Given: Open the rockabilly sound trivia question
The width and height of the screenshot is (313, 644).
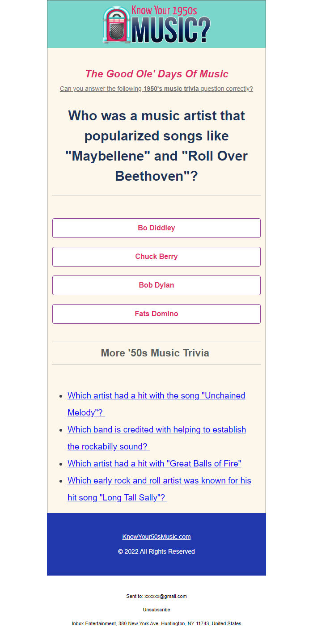Looking at the screenshot, I should coord(156,430).
